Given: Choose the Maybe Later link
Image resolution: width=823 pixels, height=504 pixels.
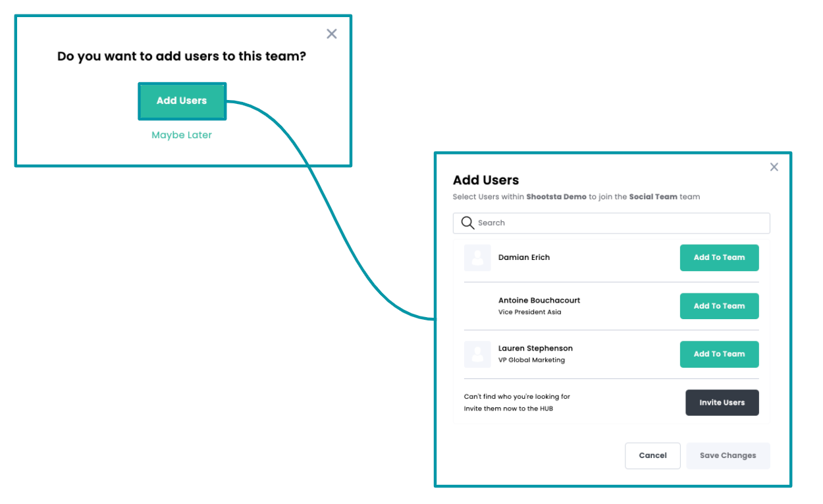Looking at the screenshot, I should 182,135.
